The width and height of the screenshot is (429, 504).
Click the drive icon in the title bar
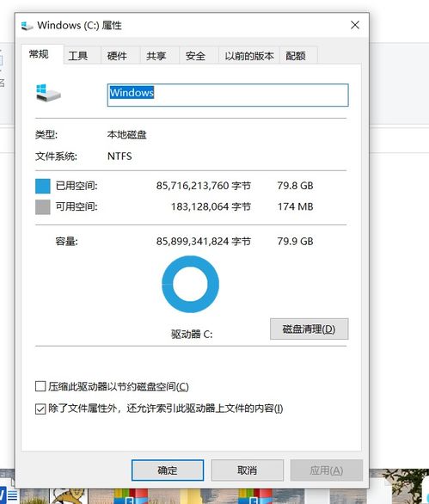(27, 26)
